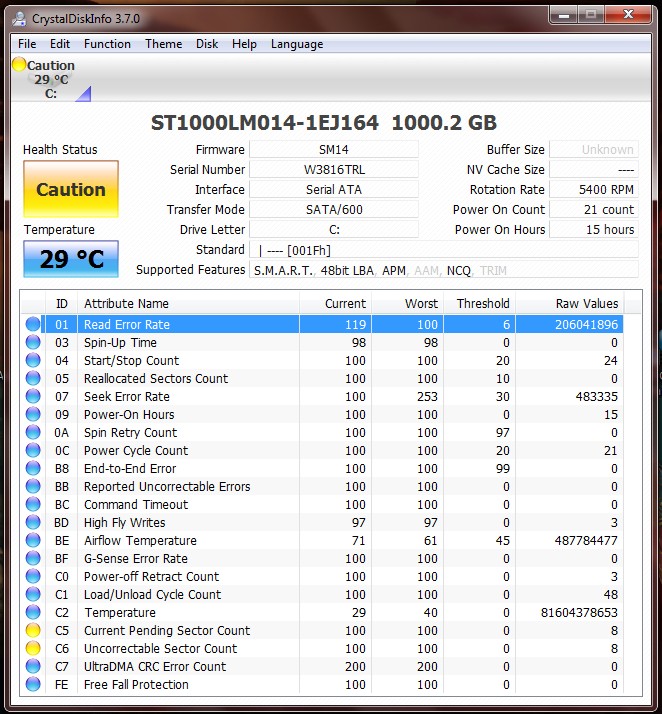Viewport: 662px width, 714px height.
Task: Click the status orb for Power Cycle Count
Action: pyautogui.click(x=33, y=450)
